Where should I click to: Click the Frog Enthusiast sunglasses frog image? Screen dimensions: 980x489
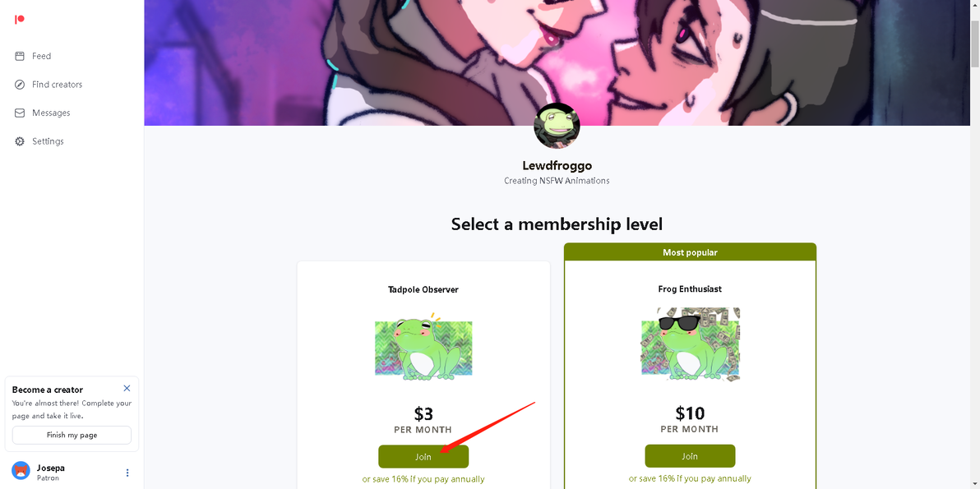690,344
